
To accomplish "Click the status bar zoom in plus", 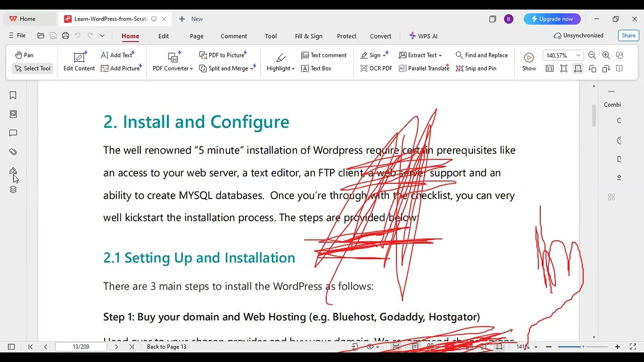I will 617,347.
